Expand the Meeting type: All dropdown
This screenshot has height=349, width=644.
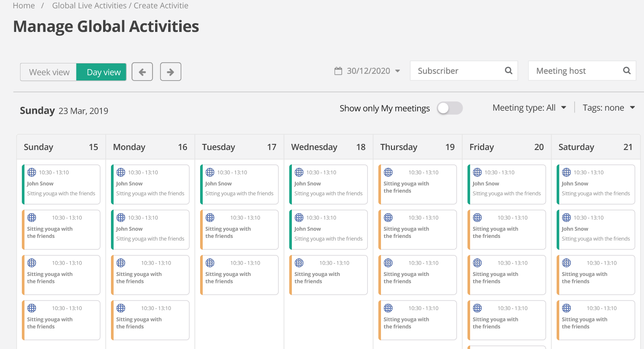(529, 108)
